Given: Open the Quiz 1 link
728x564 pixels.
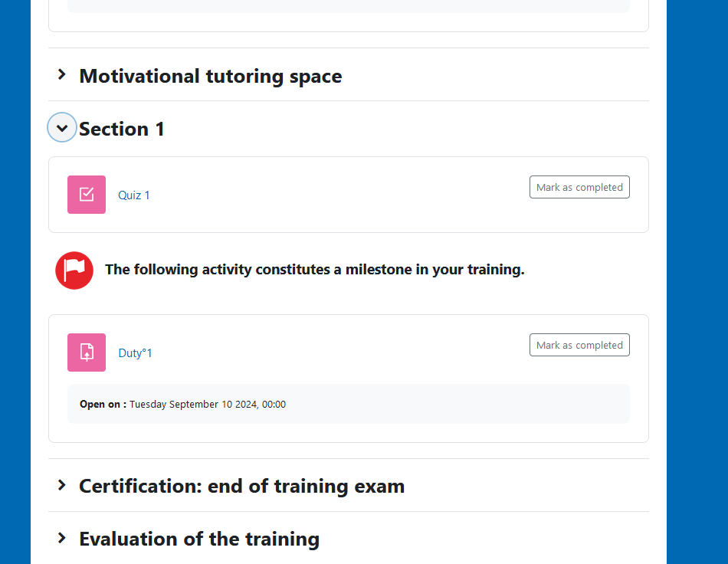Looking at the screenshot, I should (x=134, y=195).
